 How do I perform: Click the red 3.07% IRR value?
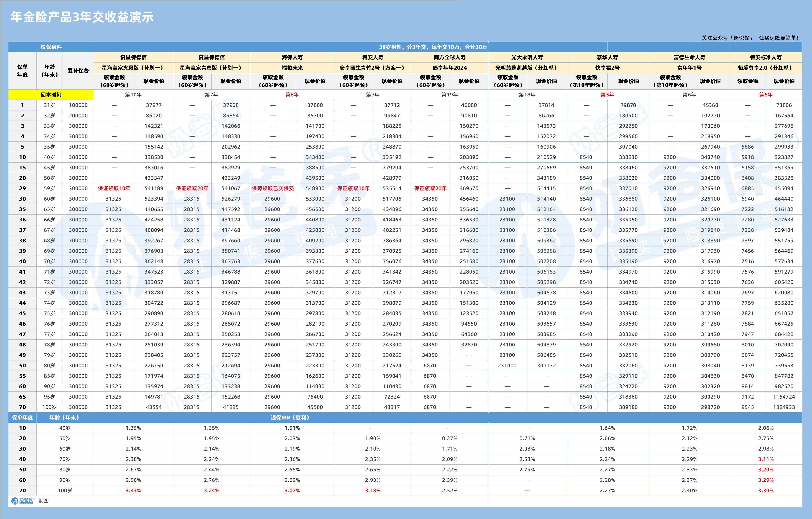[x=292, y=491]
